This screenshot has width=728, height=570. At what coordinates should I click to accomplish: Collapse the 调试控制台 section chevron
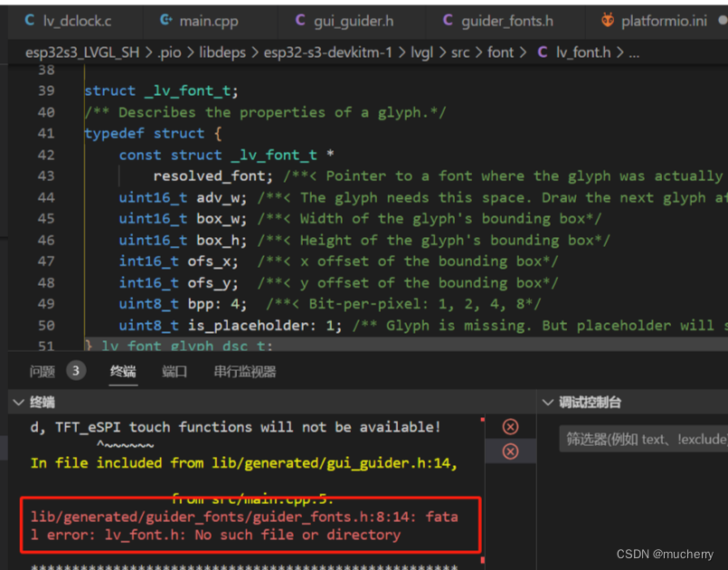[x=548, y=402]
